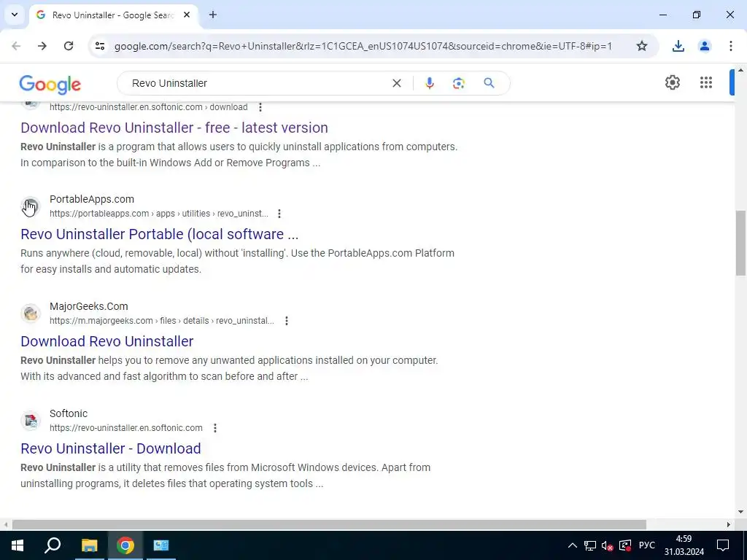This screenshot has height=560, width=747.
Task: Click the browser forward arrow
Action: tap(42, 46)
